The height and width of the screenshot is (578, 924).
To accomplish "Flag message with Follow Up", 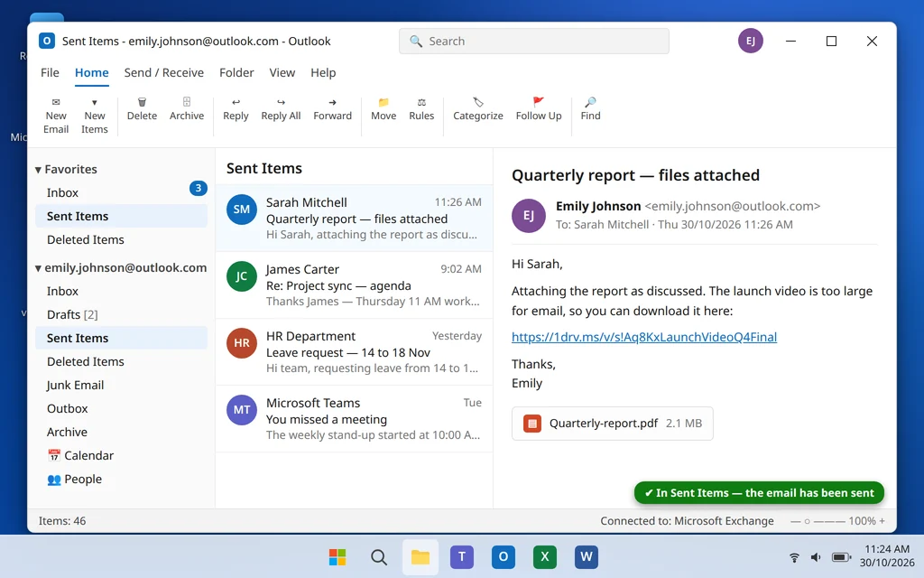I will [x=539, y=109].
